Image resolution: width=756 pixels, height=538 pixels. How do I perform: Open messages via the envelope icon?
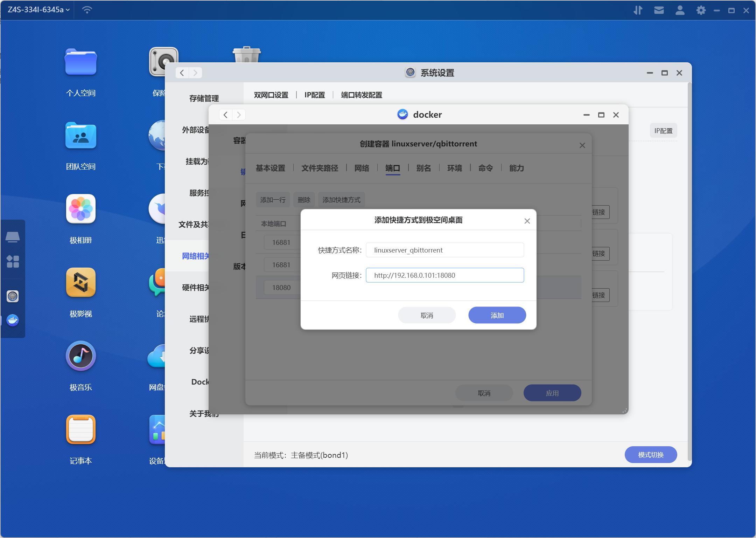pos(659,10)
